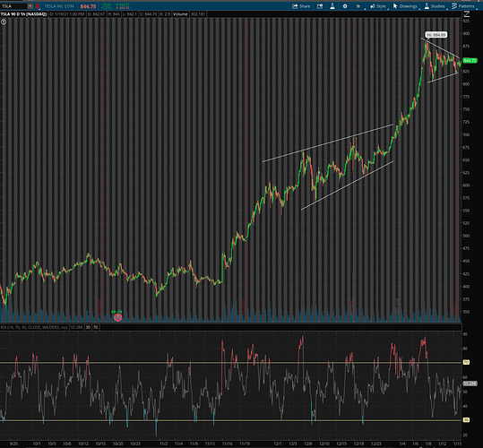The height and width of the screenshot is (448, 483).
Task: Click the RSI 70 overbought level tag
Action: [x=466, y=362]
